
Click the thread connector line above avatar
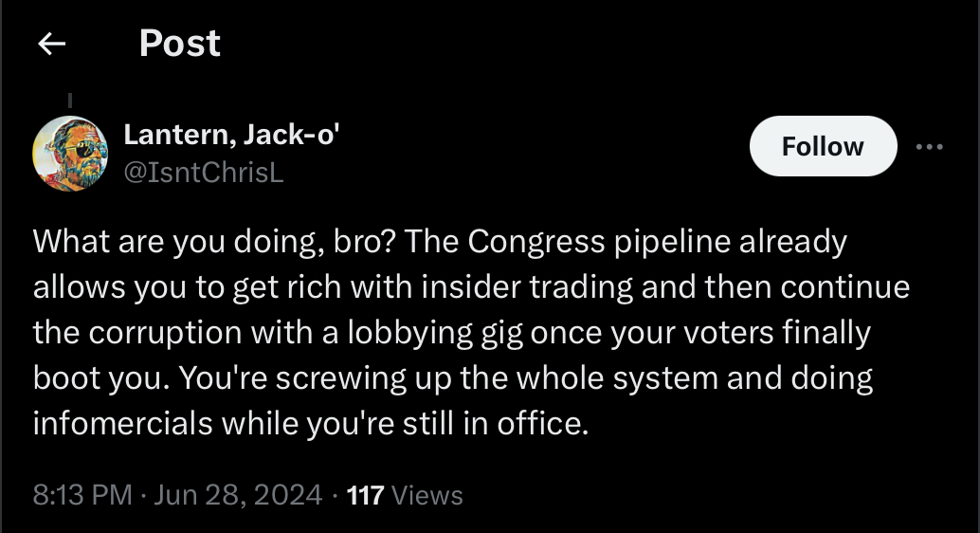click(70, 101)
